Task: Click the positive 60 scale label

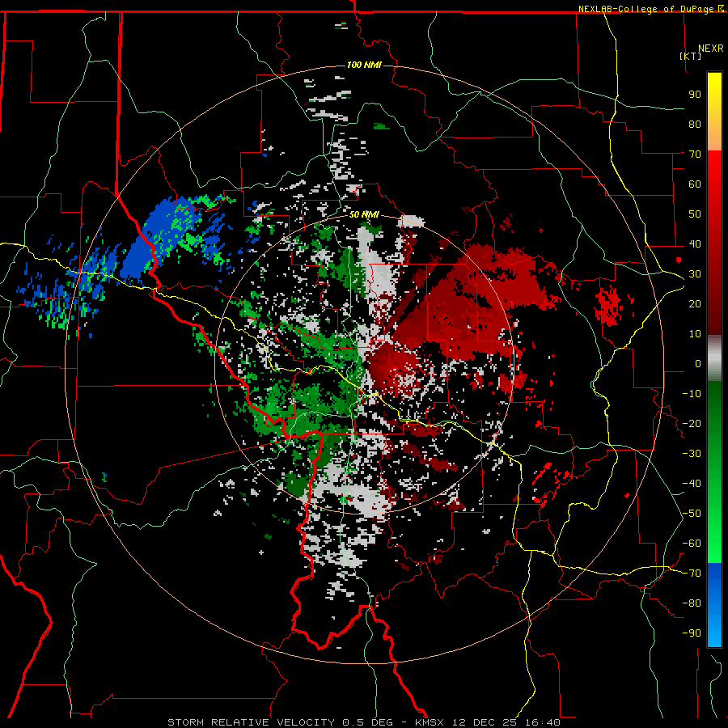Action: coord(695,184)
